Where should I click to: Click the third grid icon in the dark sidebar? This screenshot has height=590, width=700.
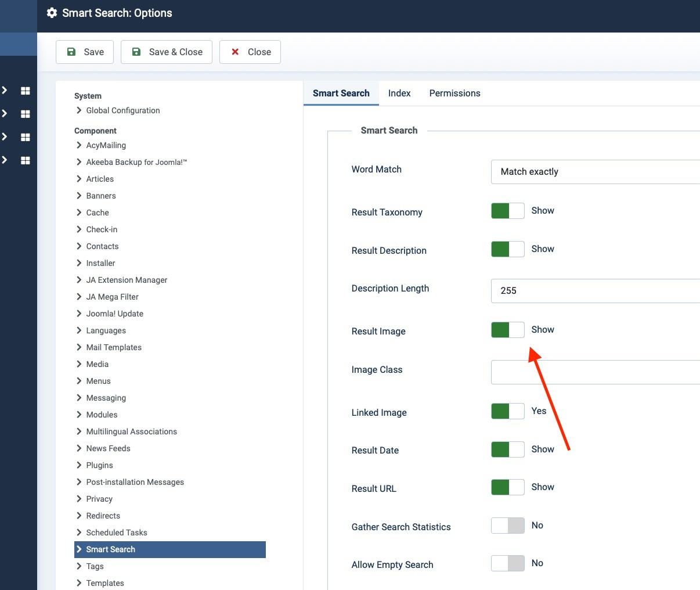pyautogui.click(x=25, y=137)
